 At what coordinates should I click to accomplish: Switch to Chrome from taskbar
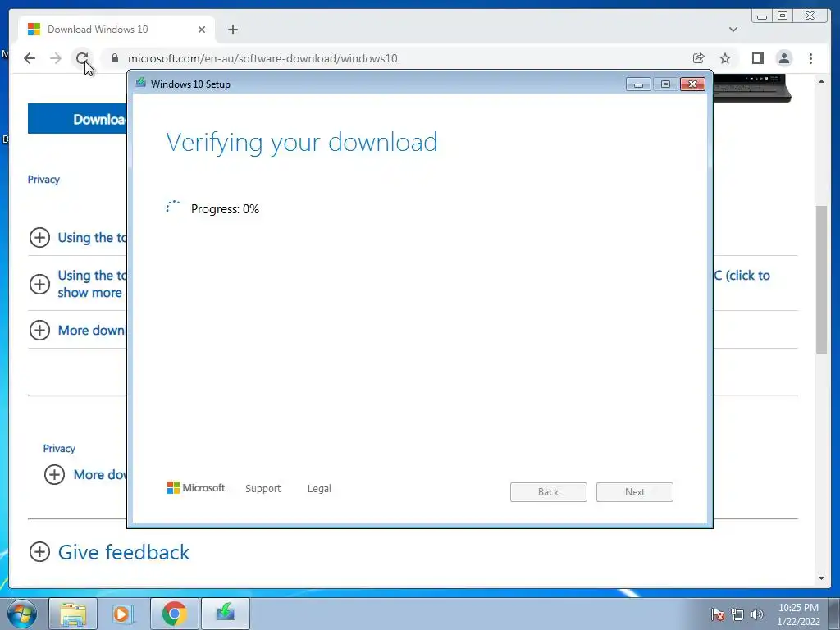(x=174, y=614)
